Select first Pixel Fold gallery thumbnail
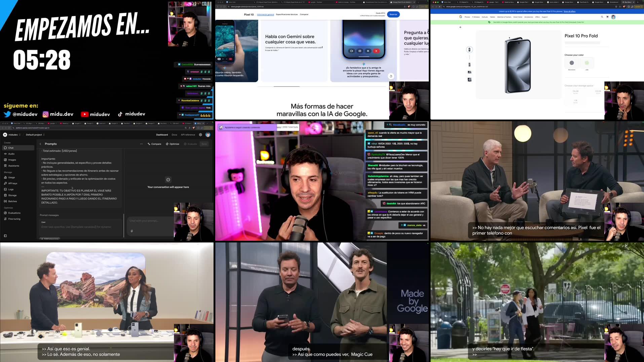This screenshot has height=362, width=644. pos(469,50)
